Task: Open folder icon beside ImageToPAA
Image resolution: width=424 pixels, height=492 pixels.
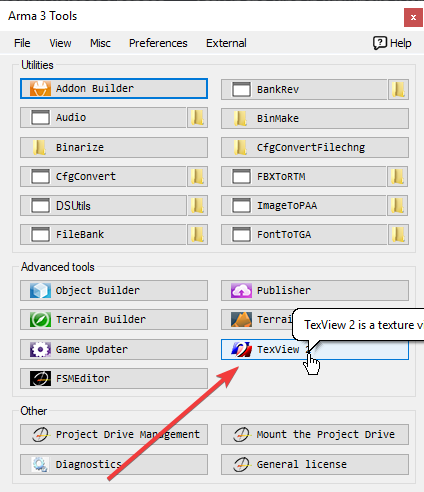Action: coord(398,206)
